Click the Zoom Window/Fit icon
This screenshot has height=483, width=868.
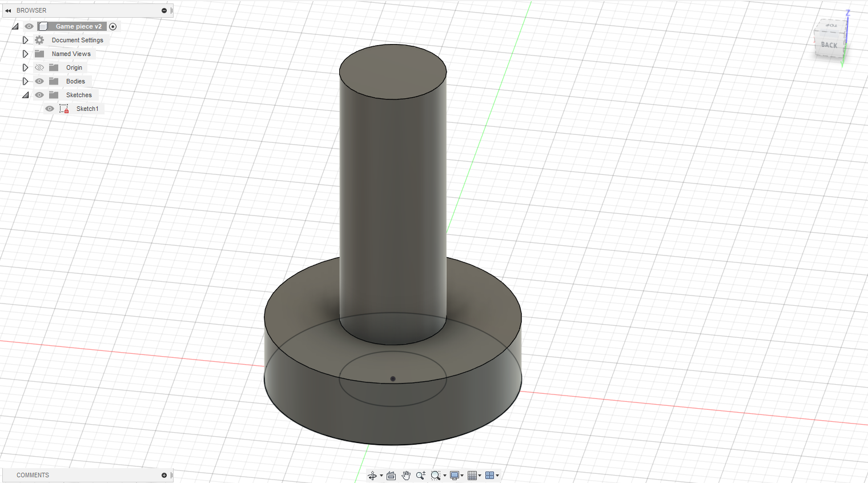(x=436, y=476)
